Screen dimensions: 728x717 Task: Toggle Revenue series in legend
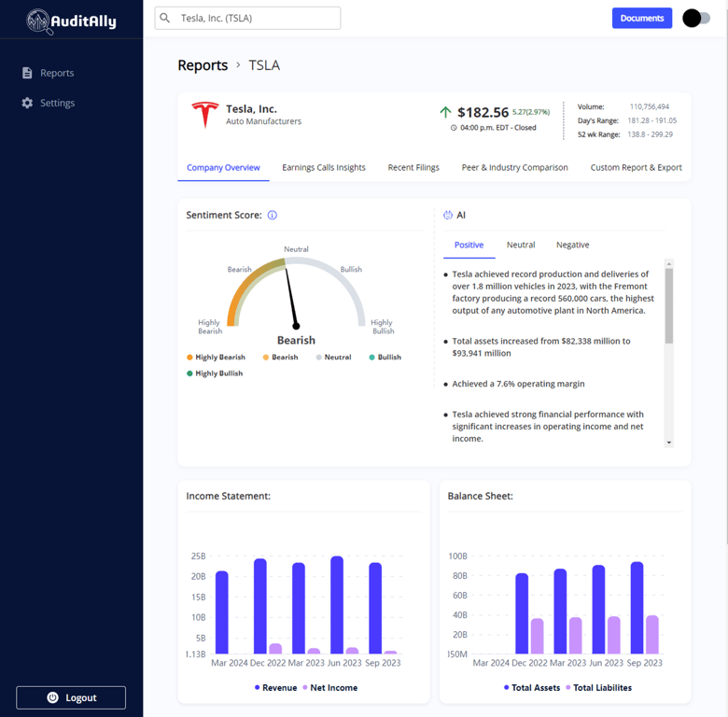[275, 688]
